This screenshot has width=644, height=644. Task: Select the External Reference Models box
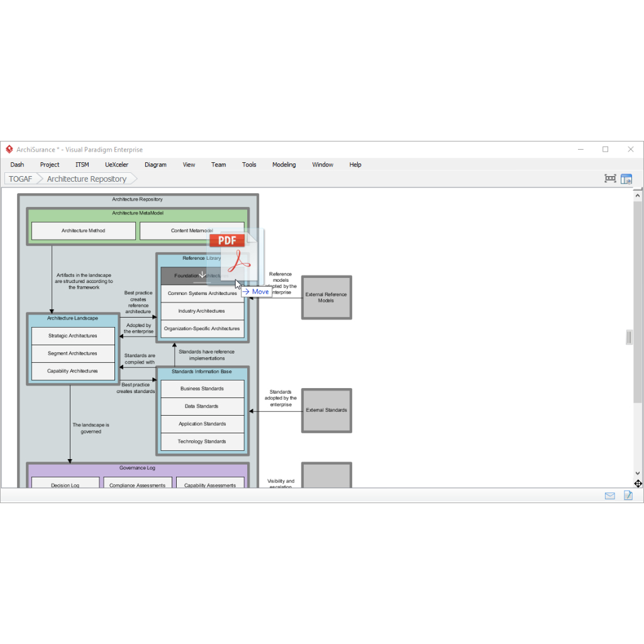point(326,297)
